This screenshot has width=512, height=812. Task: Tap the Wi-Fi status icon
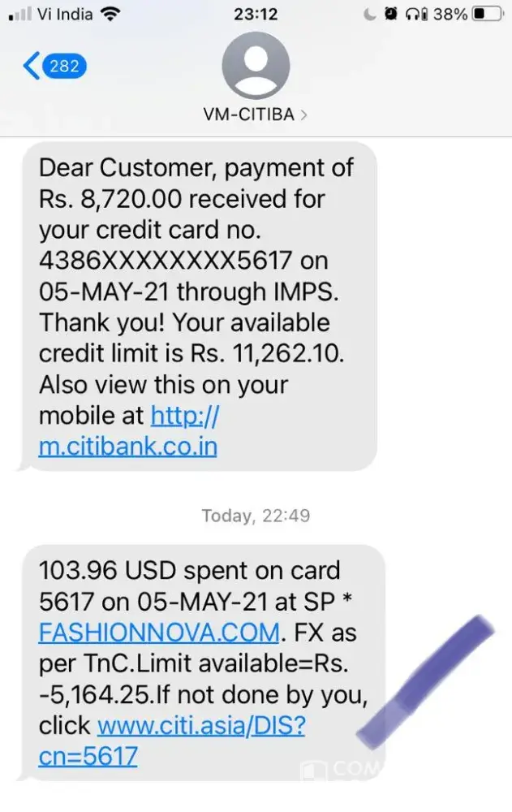(x=110, y=14)
